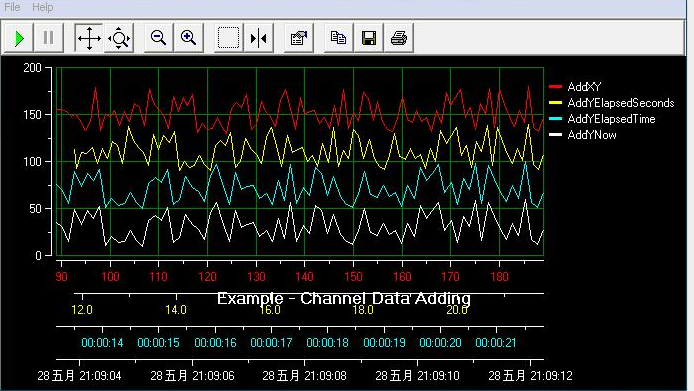Click the AddXY legend entry
This screenshot has height=391, width=694.
coord(584,87)
